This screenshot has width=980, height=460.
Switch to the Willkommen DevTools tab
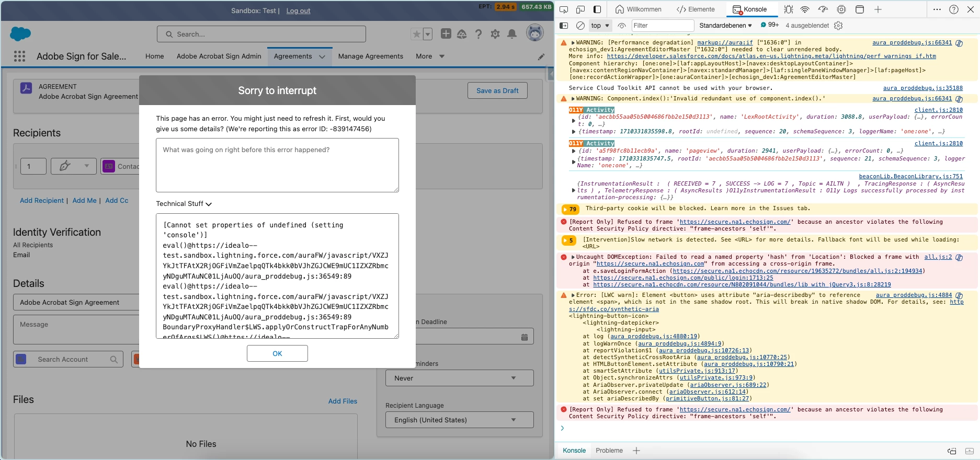pyautogui.click(x=639, y=9)
